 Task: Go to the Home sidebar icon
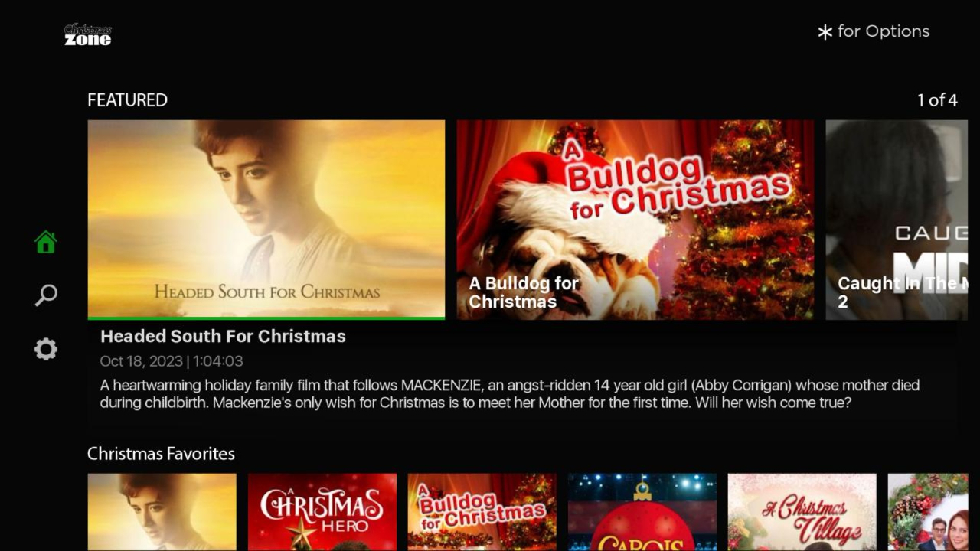(46, 242)
